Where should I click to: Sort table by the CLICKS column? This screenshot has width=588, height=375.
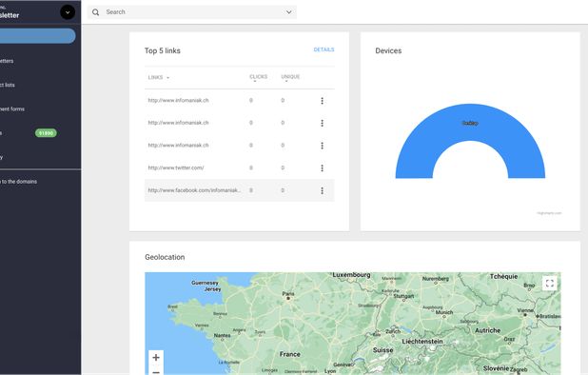pyautogui.click(x=259, y=77)
